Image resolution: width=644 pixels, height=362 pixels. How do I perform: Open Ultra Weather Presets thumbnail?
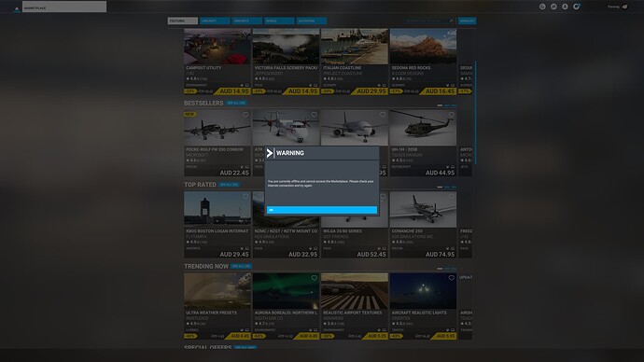(x=217, y=291)
